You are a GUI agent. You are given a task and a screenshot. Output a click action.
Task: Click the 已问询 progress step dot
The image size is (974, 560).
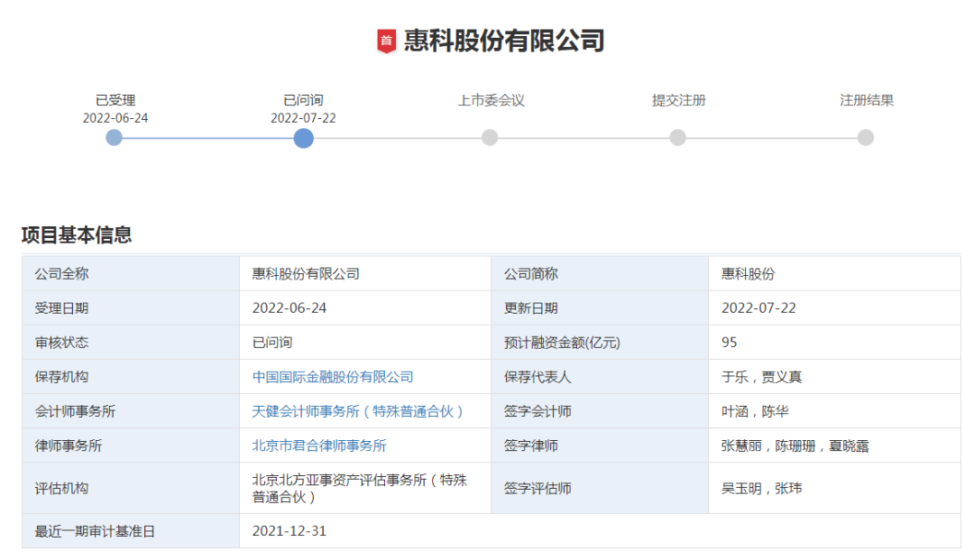point(303,138)
